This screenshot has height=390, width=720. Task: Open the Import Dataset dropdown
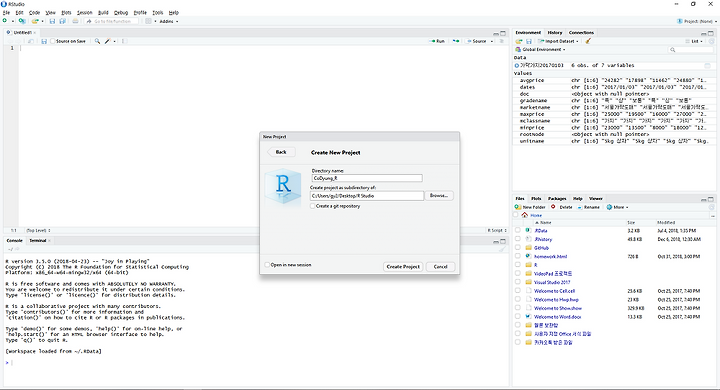pos(558,41)
